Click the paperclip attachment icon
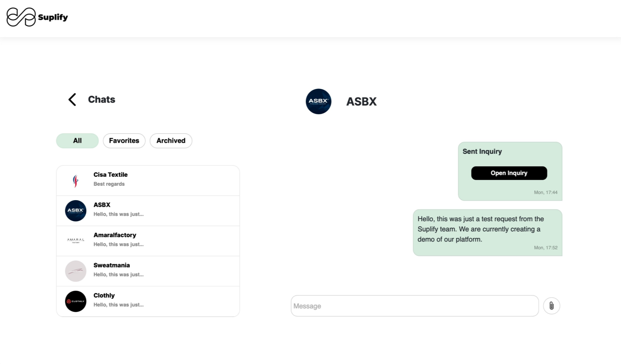 click(x=552, y=306)
